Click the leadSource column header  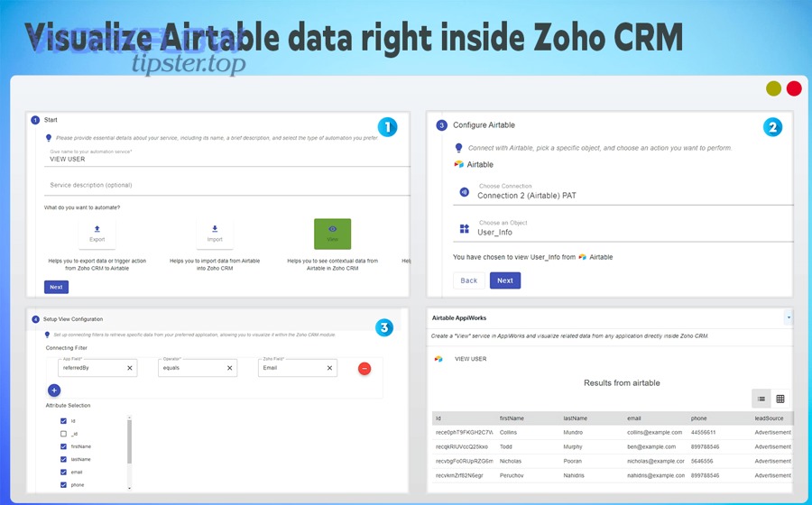(769, 418)
